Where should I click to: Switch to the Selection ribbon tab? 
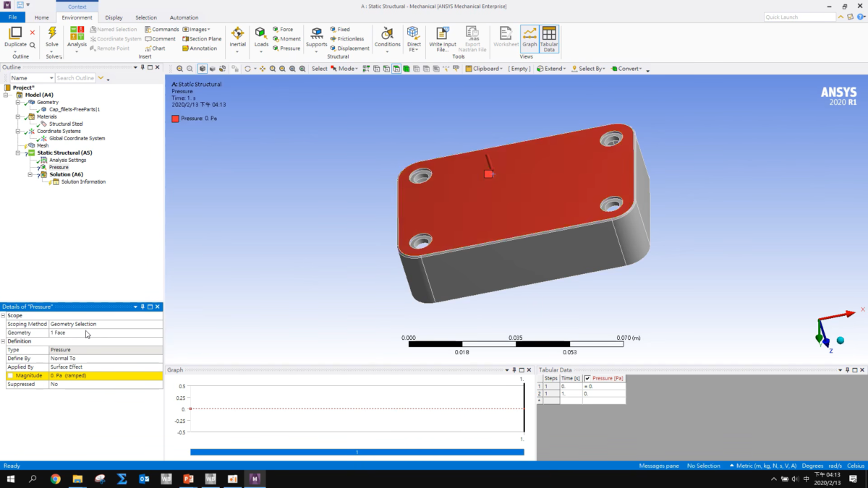[x=146, y=17]
